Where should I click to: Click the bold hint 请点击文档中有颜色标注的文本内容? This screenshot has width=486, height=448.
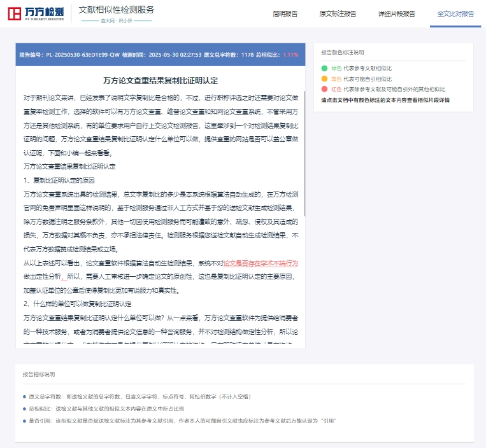click(385, 100)
